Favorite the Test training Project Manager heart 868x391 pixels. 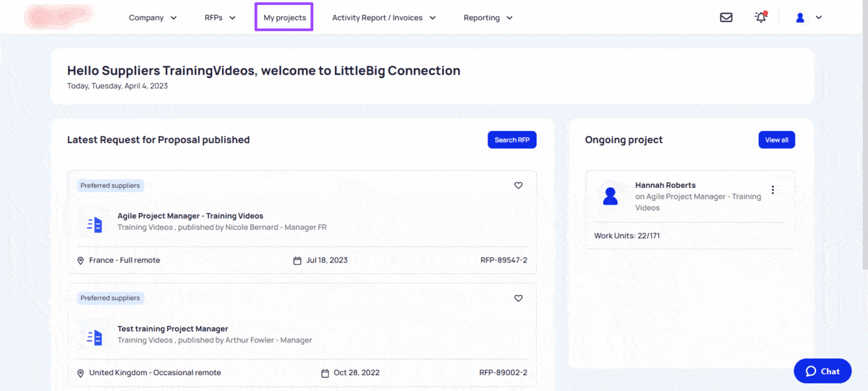(x=518, y=298)
